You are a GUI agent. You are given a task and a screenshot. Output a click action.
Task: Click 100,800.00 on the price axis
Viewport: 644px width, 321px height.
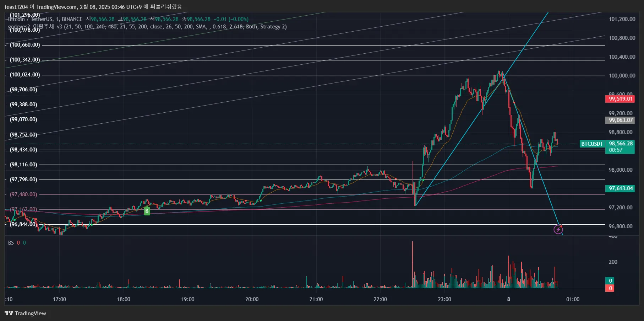coord(622,38)
